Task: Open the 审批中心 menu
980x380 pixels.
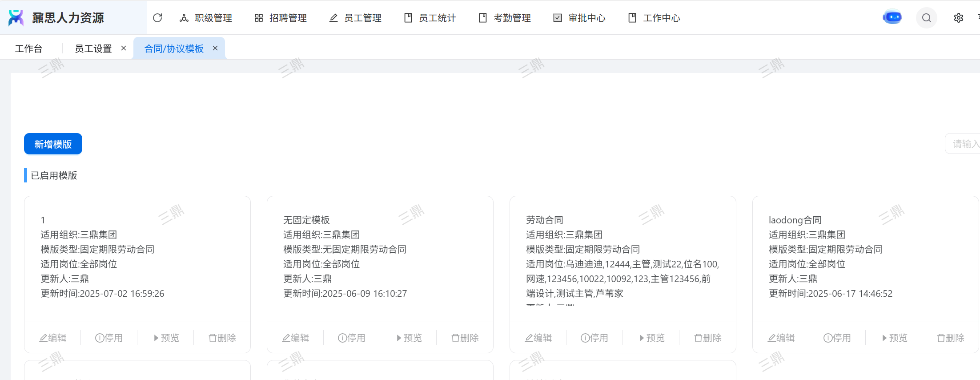Action: coord(579,18)
